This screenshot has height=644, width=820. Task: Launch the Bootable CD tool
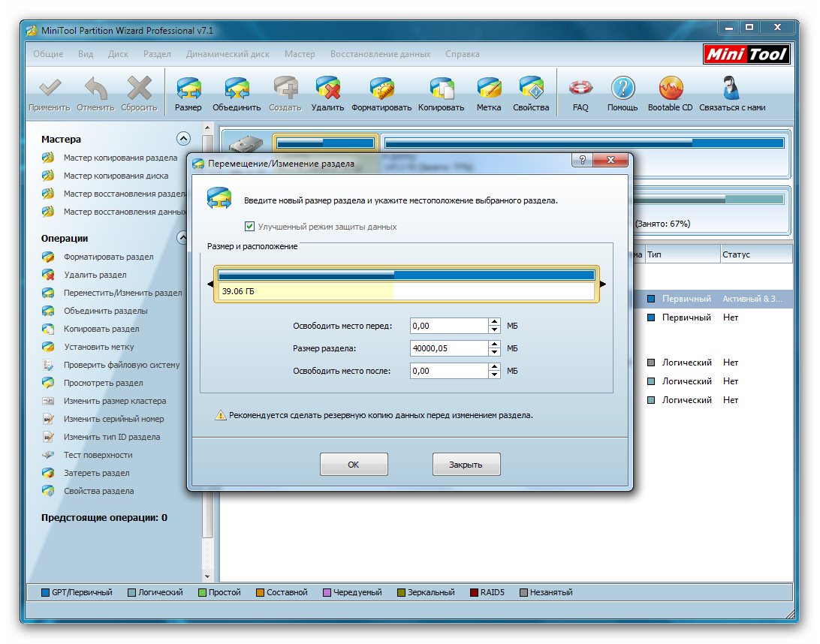pos(670,94)
